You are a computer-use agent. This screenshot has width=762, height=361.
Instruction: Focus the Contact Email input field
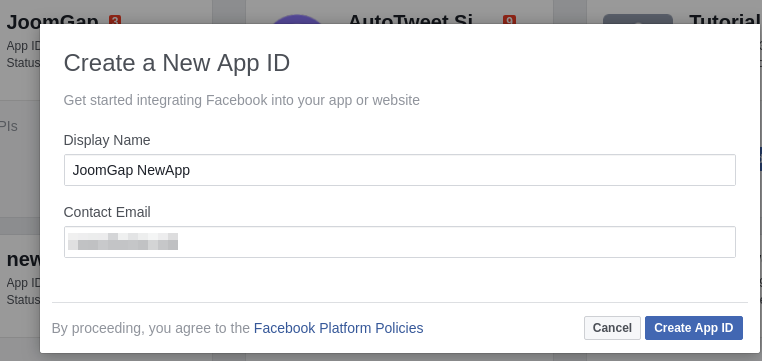pos(399,242)
